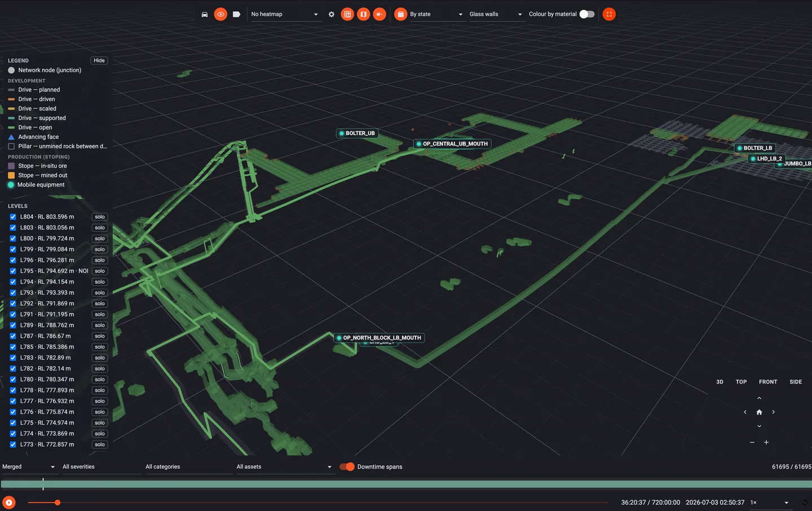Solo the L803 level
The width and height of the screenshot is (812, 511).
tap(100, 228)
